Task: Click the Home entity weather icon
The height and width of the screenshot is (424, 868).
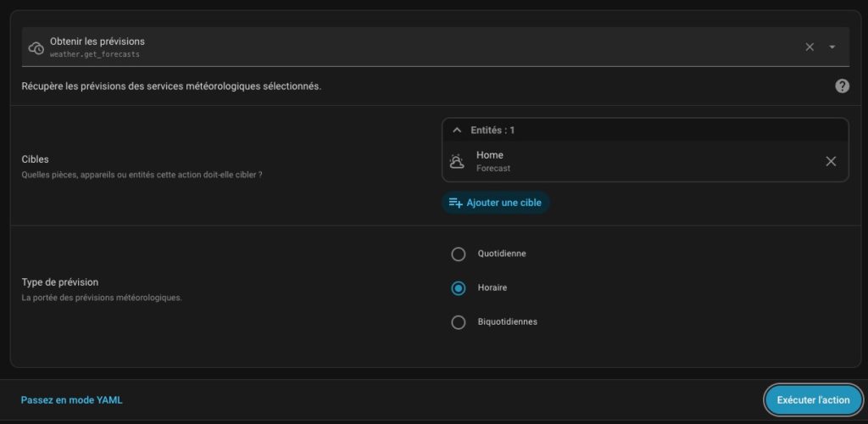Action: [457, 161]
